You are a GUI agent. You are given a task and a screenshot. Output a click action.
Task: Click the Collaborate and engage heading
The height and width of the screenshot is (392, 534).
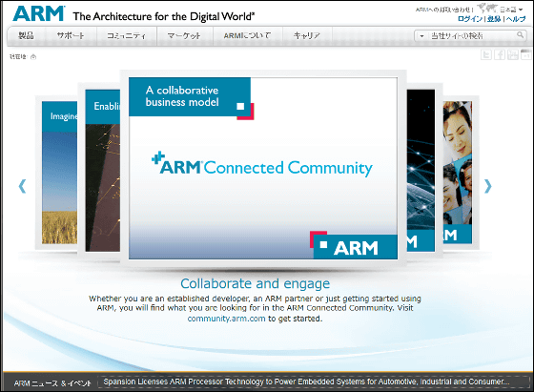[256, 283]
